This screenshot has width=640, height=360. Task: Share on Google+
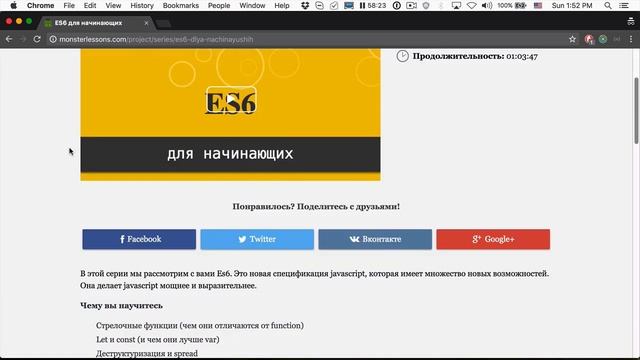(x=493, y=239)
